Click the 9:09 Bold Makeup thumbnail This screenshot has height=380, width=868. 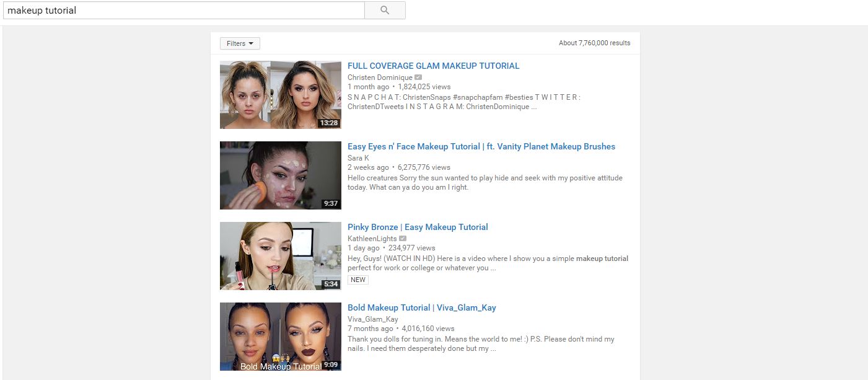(x=281, y=337)
